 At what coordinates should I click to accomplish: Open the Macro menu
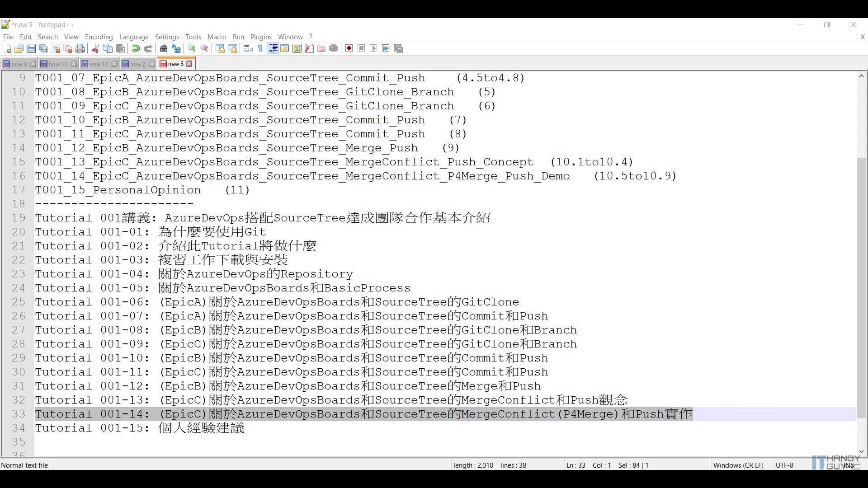click(x=217, y=37)
